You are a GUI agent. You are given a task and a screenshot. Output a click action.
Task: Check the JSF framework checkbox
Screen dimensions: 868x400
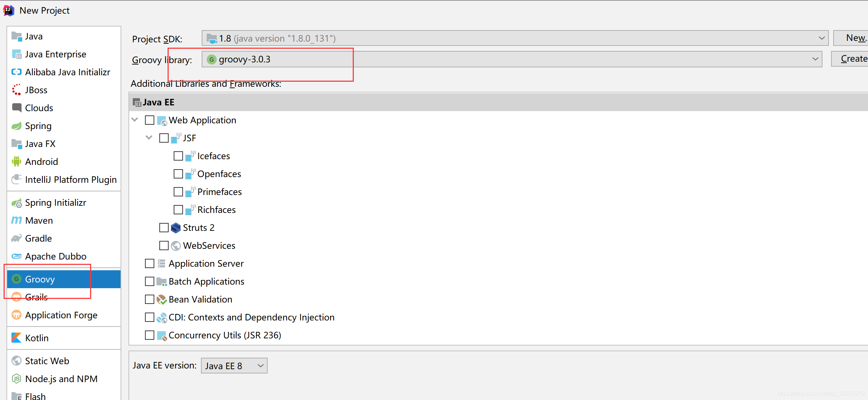pos(164,138)
